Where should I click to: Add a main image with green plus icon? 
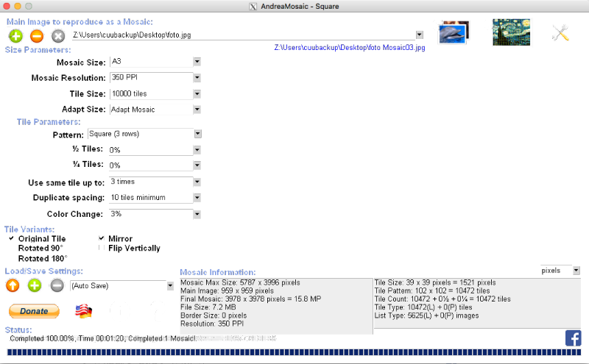15,36
